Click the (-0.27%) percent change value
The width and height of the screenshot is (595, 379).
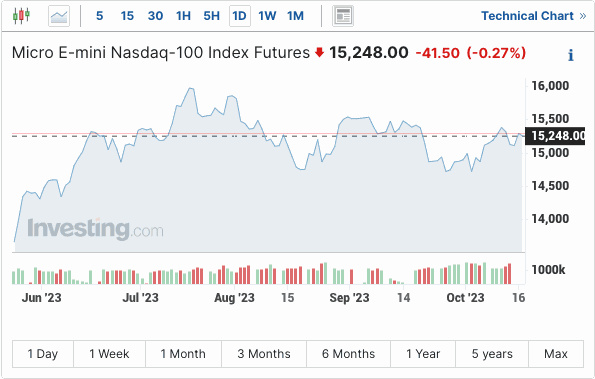point(496,53)
